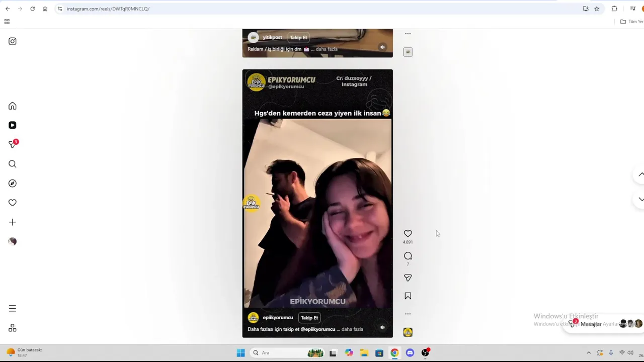
Task: Open the Tüm Yer İmleri bookmarks folder
Action: click(632, 22)
